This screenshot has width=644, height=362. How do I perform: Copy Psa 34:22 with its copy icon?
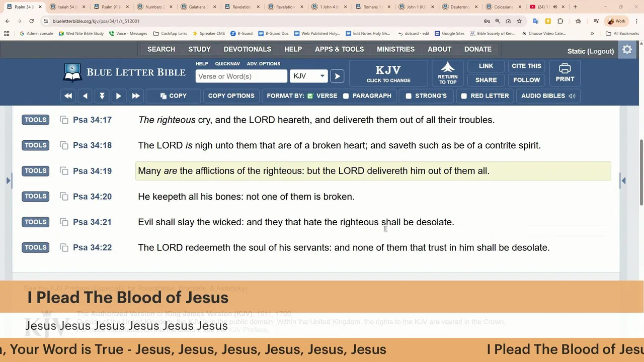tap(64, 247)
